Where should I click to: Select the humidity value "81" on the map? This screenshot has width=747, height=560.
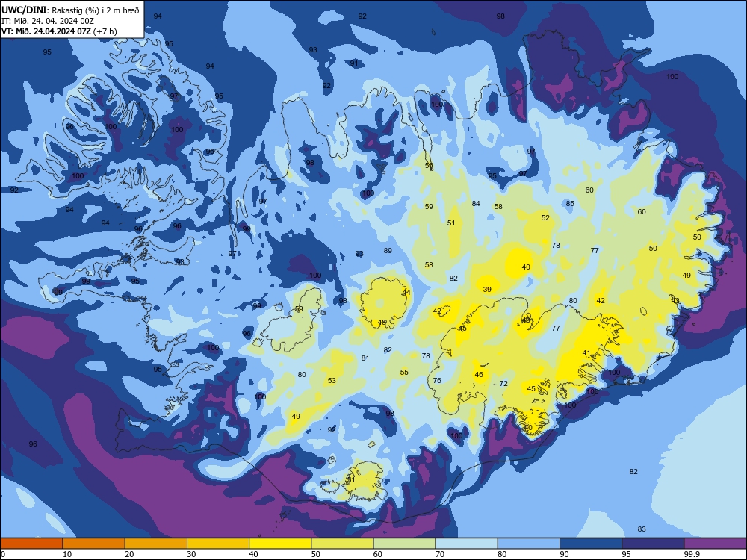[x=365, y=358]
